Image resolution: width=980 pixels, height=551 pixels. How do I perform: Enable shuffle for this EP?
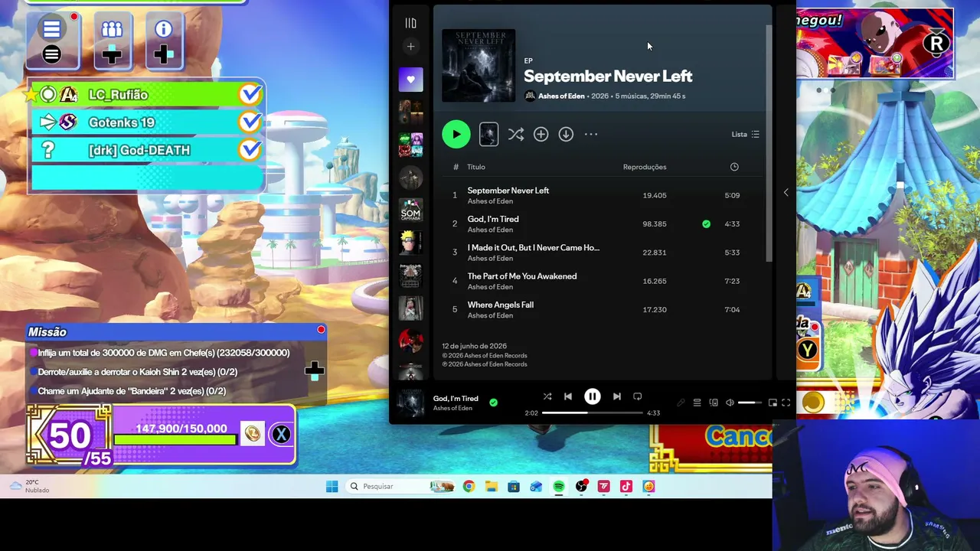point(516,135)
